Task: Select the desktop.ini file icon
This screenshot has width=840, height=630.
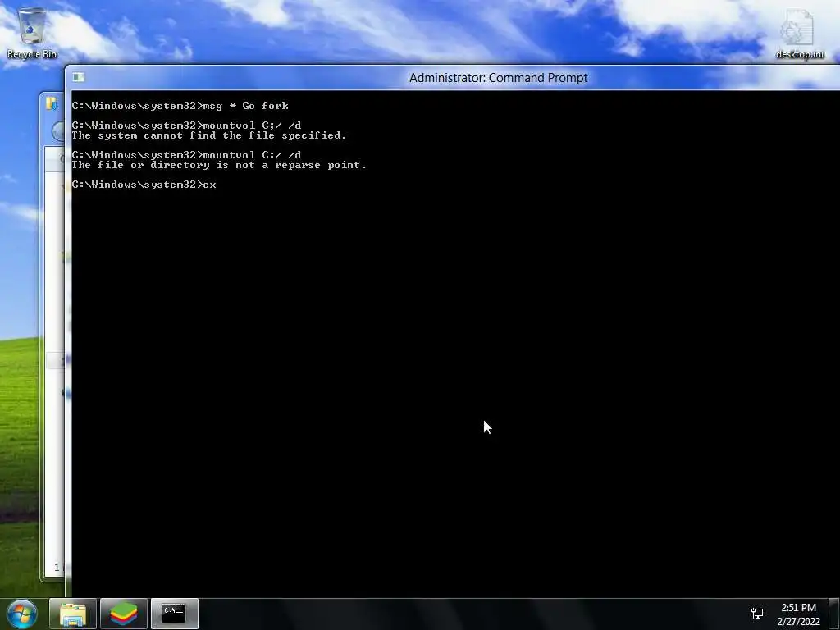Action: tap(799, 33)
